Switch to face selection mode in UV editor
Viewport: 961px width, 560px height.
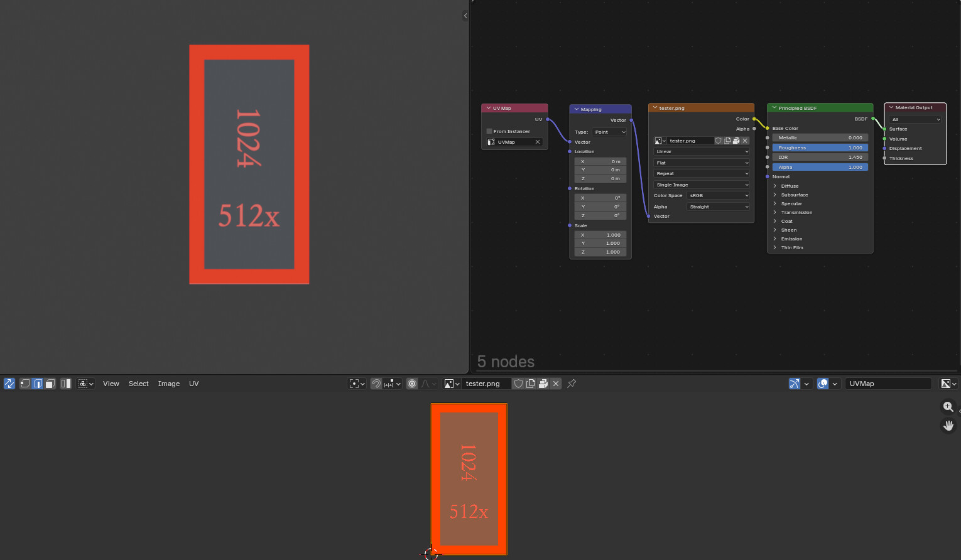click(x=50, y=384)
